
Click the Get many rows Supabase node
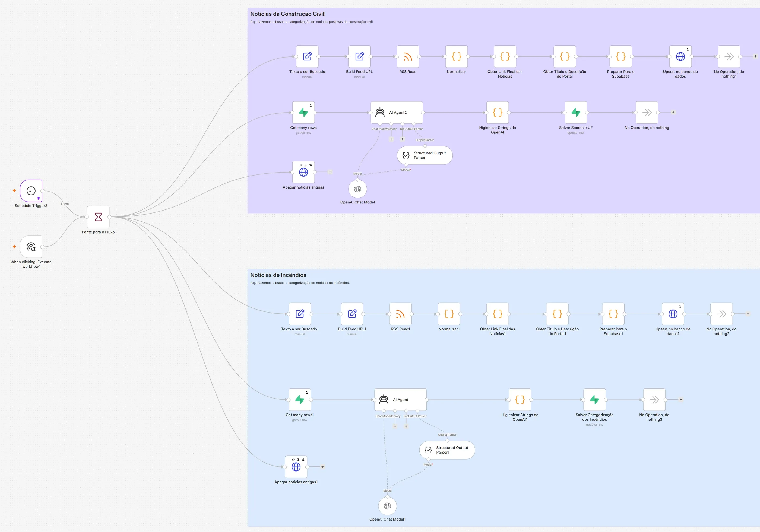click(303, 113)
